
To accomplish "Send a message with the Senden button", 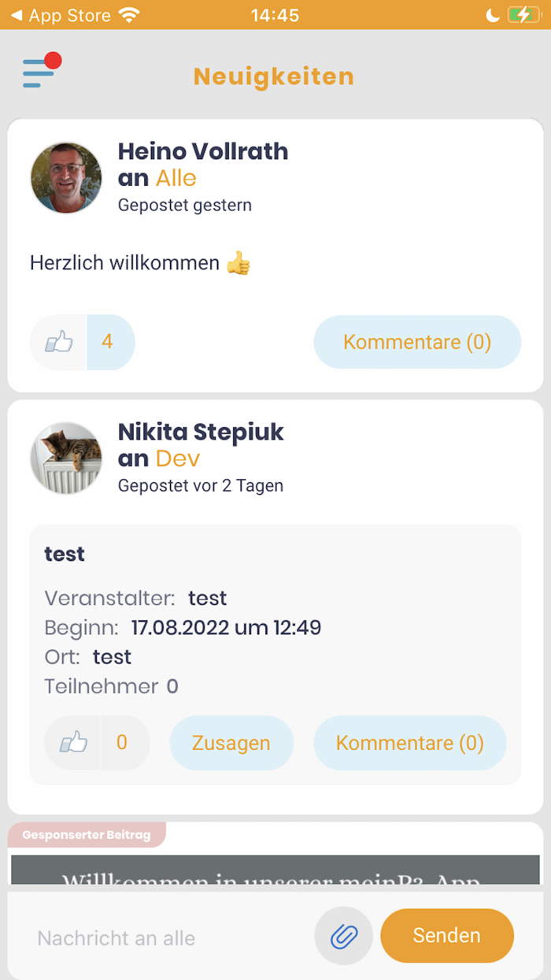I will click(446, 936).
